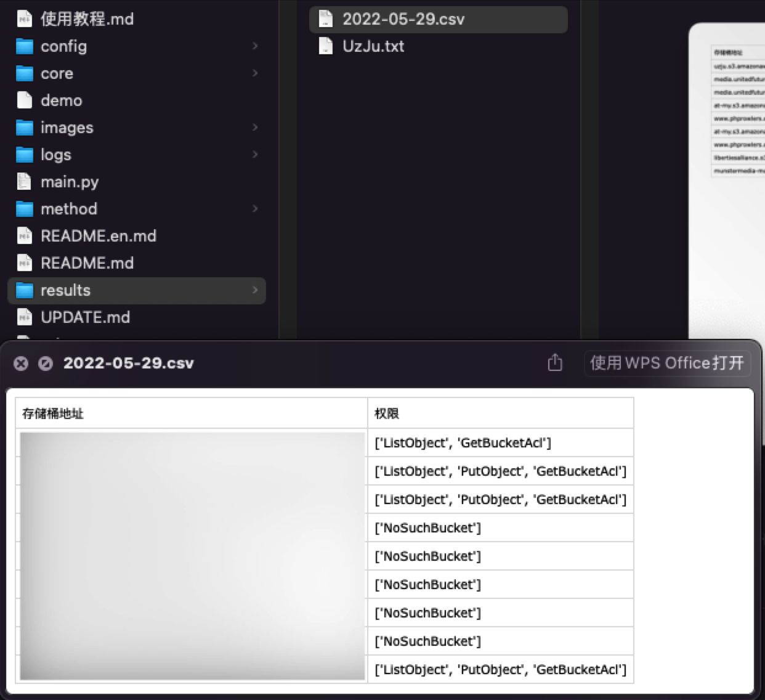
Task: Select the core folder icon
Action: 24,73
